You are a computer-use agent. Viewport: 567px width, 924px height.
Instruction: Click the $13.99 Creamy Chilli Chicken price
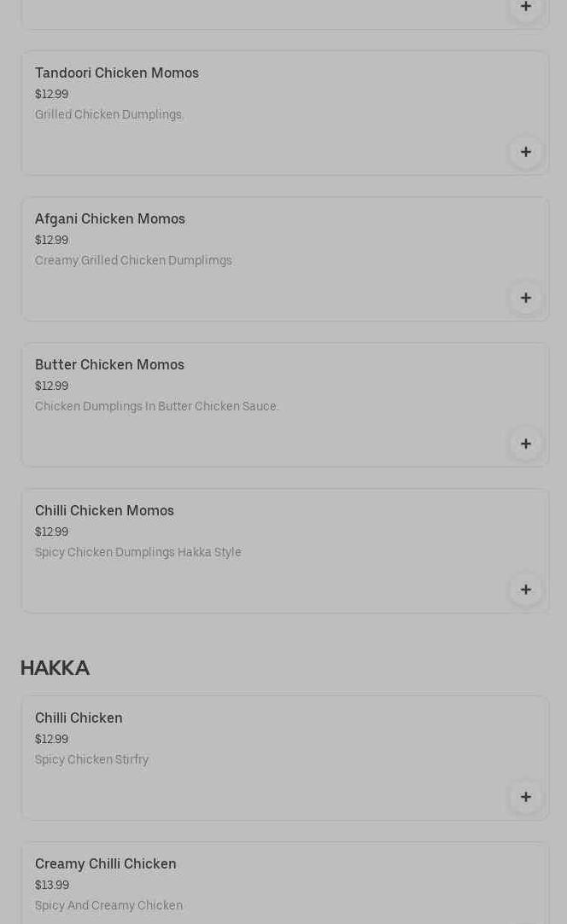52,886
